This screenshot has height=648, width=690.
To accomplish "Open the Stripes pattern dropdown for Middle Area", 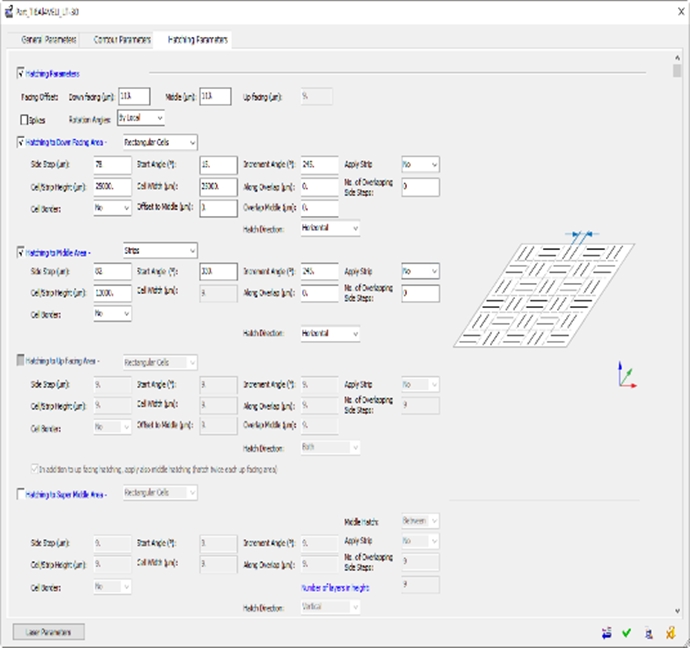I will [x=160, y=250].
